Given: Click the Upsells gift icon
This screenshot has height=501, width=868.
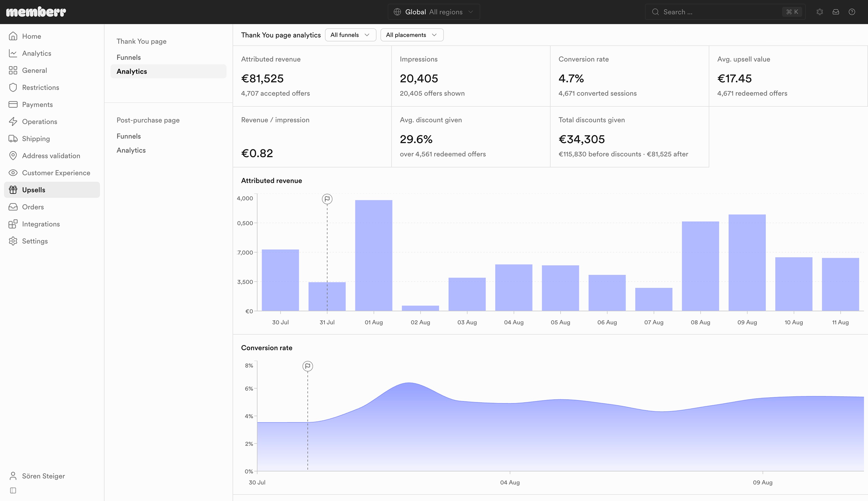Looking at the screenshot, I should point(13,190).
